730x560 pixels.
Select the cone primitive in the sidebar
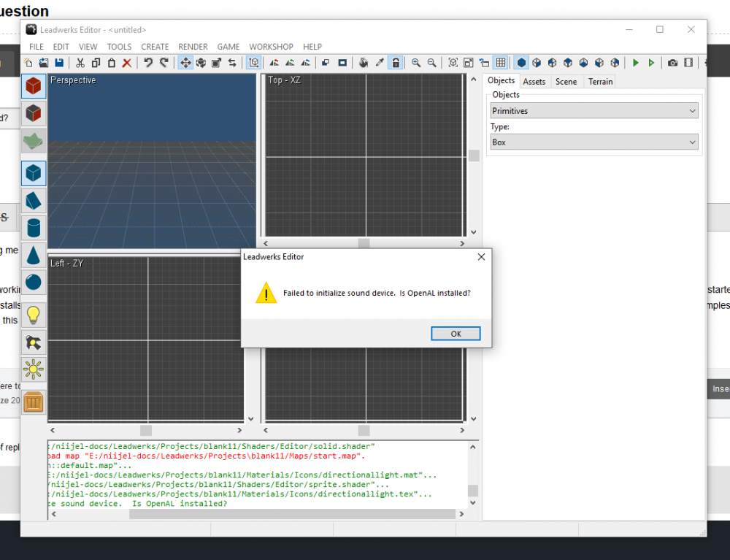point(34,255)
